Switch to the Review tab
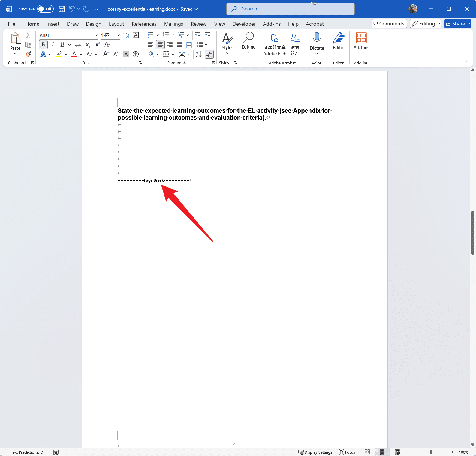476x456 pixels. pyautogui.click(x=199, y=24)
